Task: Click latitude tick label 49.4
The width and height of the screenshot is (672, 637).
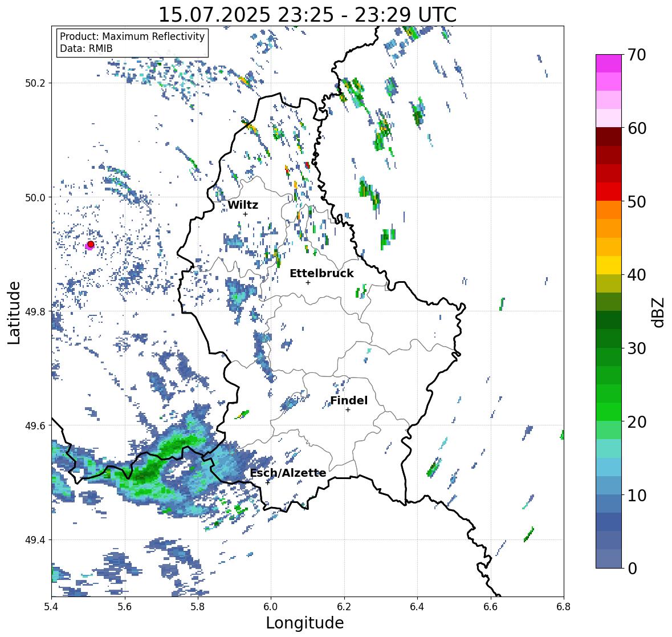Action: click(x=35, y=540)
